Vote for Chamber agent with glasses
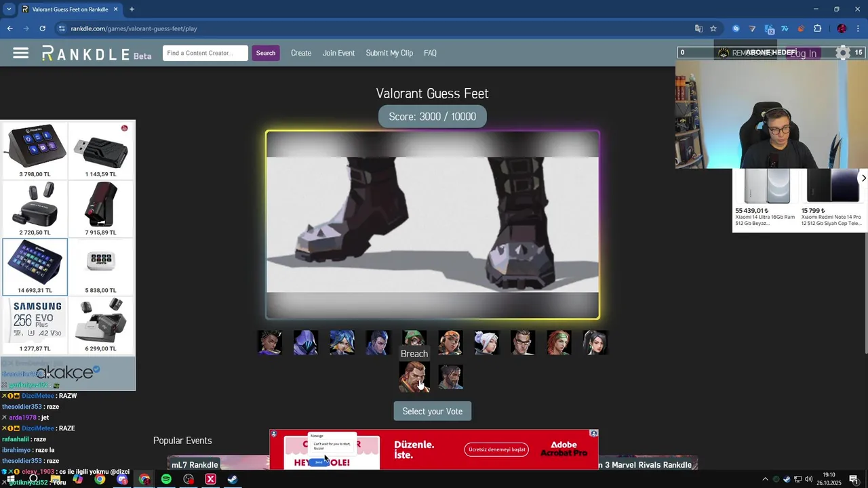The height and width of the screenshot is (488, 868). pos(523,342)
